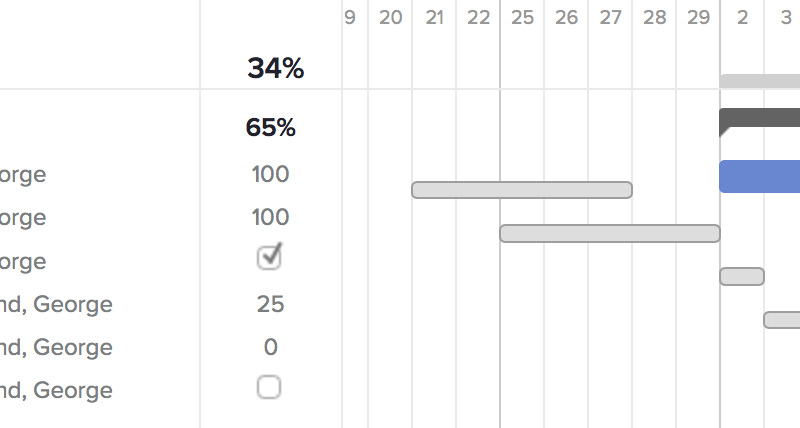Select the day 28 column header
The width and height of the screenshot is (800, 428).
point(655,17)
